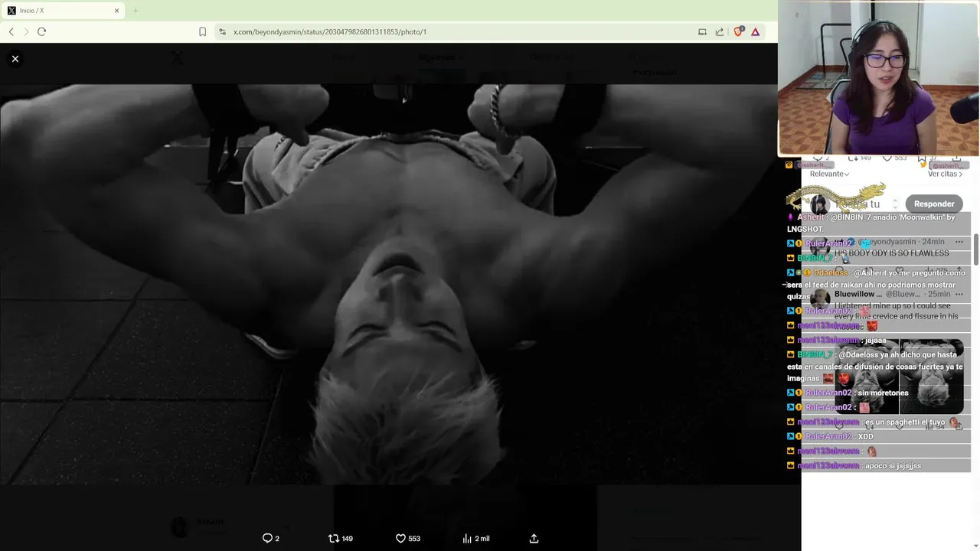Share this page from toolbar
980x551 pixels.
(720, 31)
